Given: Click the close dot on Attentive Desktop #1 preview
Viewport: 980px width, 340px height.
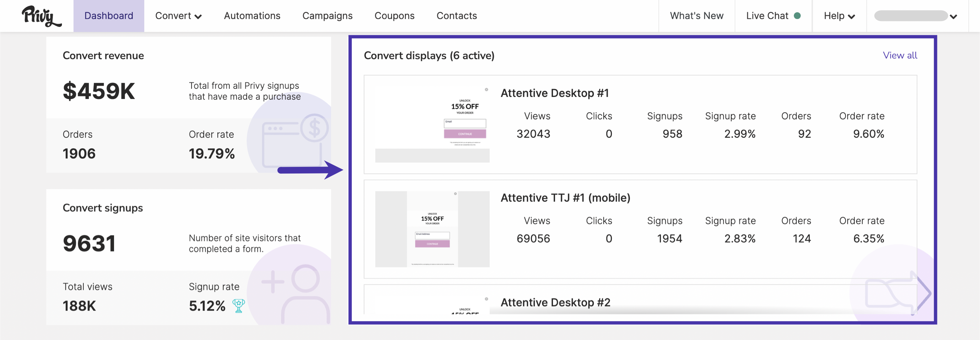Looking at the screenshot, I should tap(486, 90).
